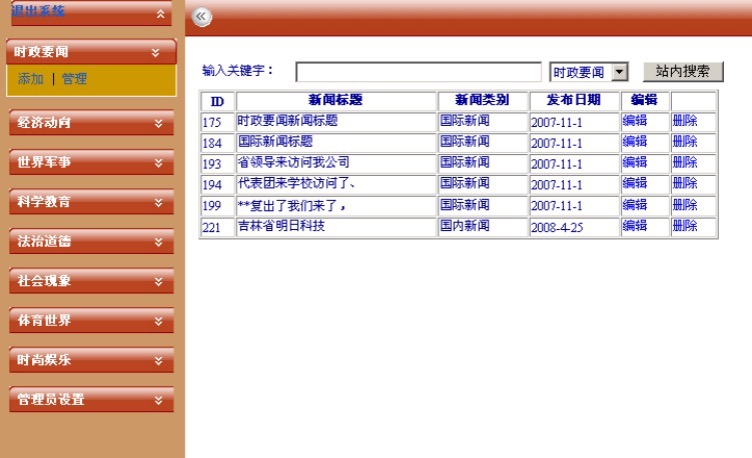Open the 退出系统 link
The image size is (752, 458).
[x=38, y=10]
